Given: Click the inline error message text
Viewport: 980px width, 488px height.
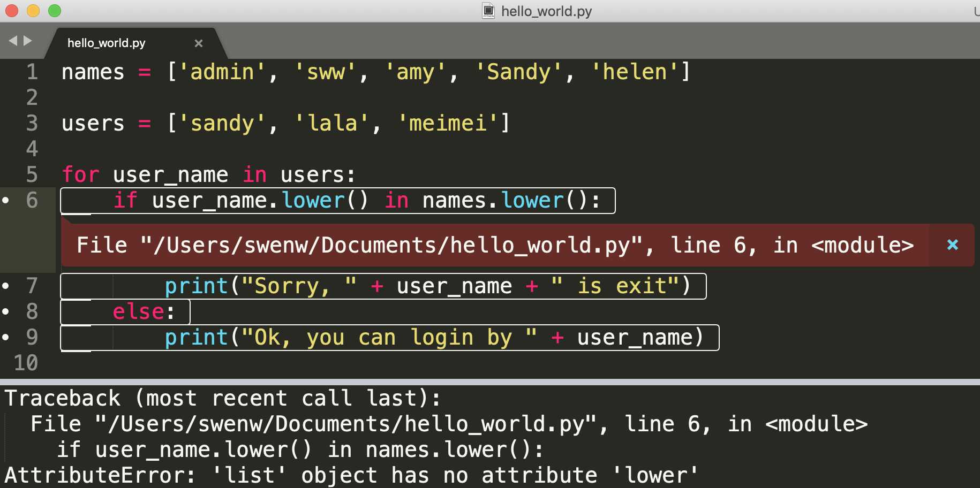Looking at the screenshot, I should 495,245.
